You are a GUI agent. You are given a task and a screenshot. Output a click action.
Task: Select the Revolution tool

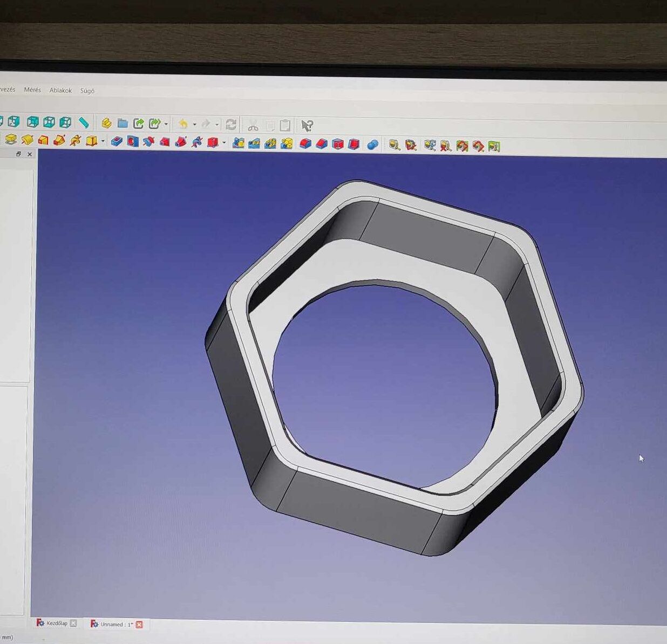pos(27,140)
